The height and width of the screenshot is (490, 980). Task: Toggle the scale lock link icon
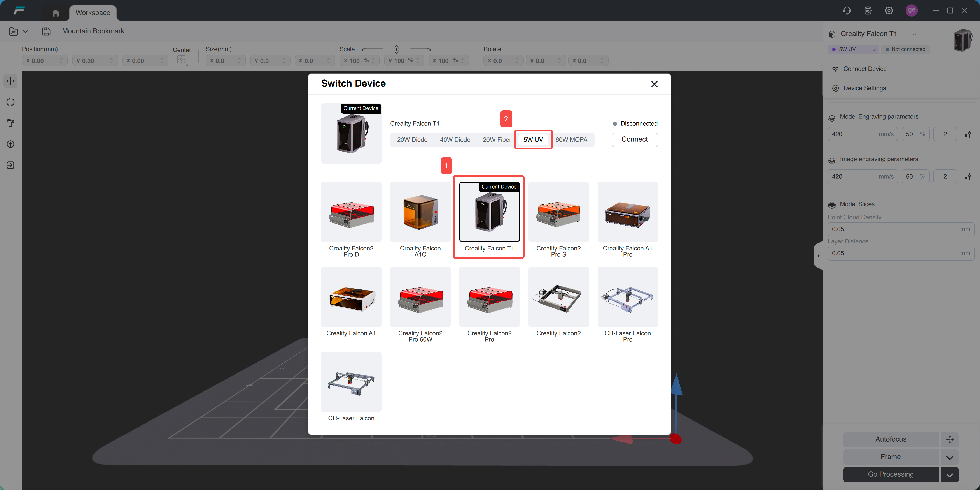(396, 49)
